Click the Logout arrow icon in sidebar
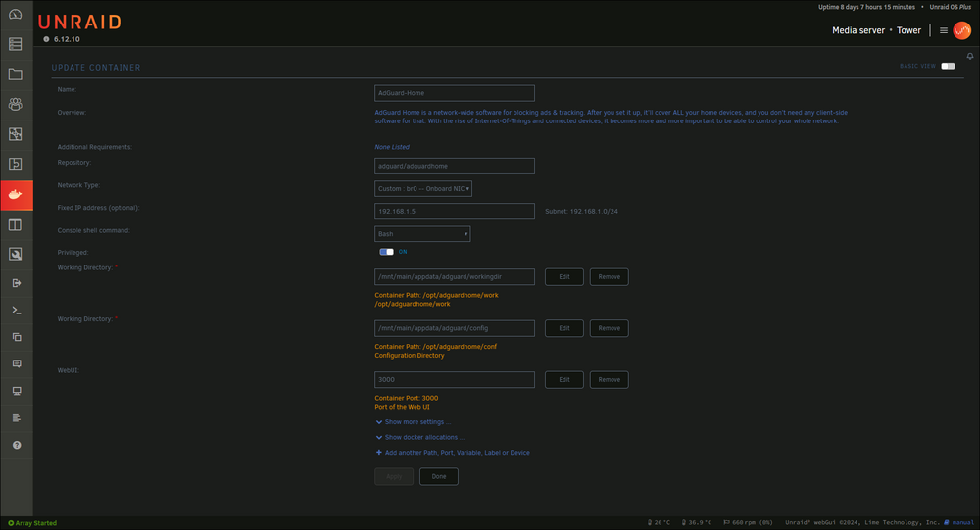The width and height of the screenshot is (980, 530). click(x=17, y=283)
